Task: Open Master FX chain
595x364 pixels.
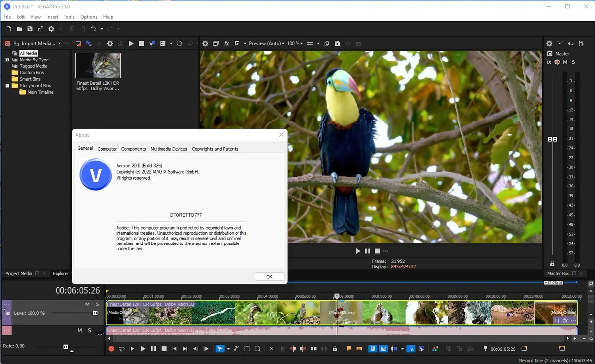Action: [x=549, y=62]
